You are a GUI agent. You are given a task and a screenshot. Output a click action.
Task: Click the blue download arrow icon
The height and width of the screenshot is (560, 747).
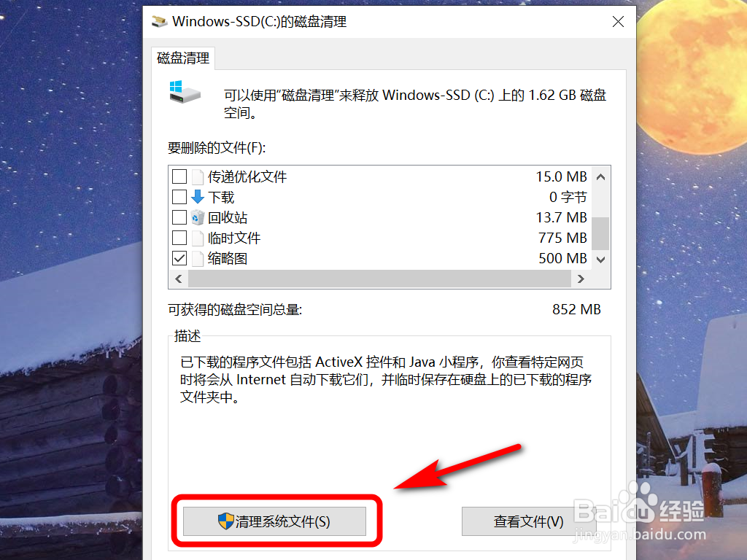pyautogui.click(x=198, y=197)
